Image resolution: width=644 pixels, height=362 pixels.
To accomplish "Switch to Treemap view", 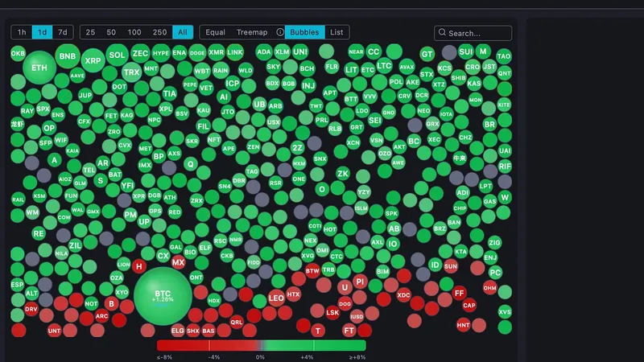I will tap(252, 32).
